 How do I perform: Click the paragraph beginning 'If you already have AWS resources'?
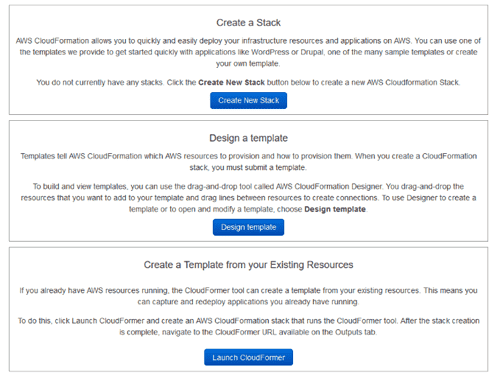point(248,296)
